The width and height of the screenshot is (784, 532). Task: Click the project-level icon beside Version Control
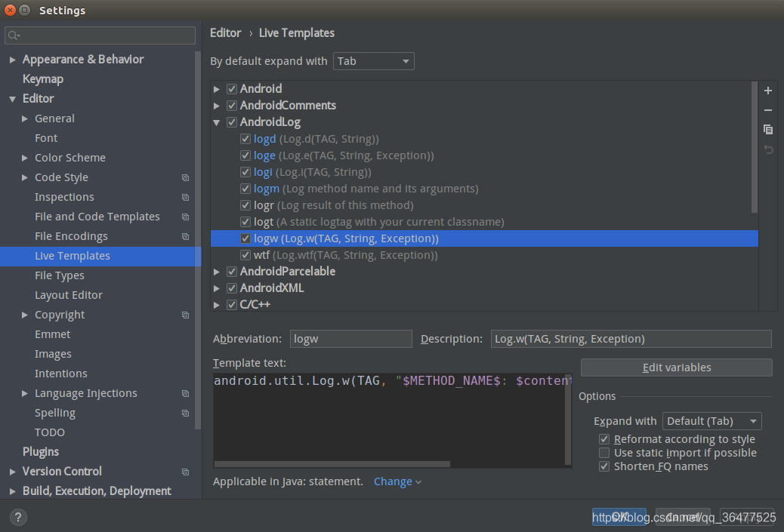(x=186, y=472)
